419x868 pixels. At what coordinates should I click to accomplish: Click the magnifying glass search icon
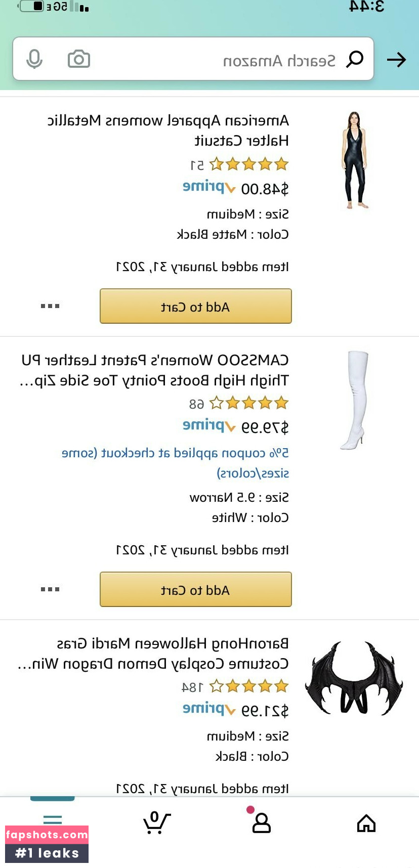355,59
